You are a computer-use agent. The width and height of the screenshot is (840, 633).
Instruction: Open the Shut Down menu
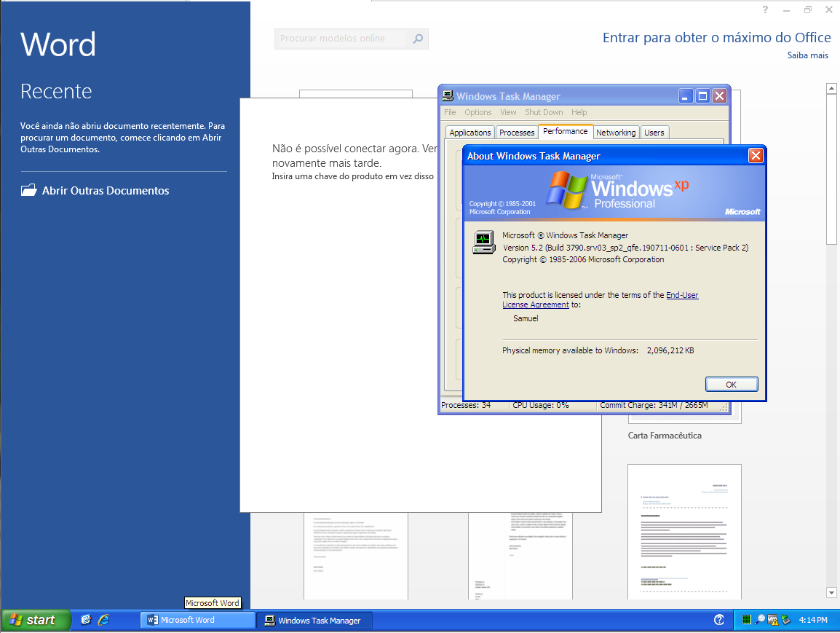click(x=544, y=112)
